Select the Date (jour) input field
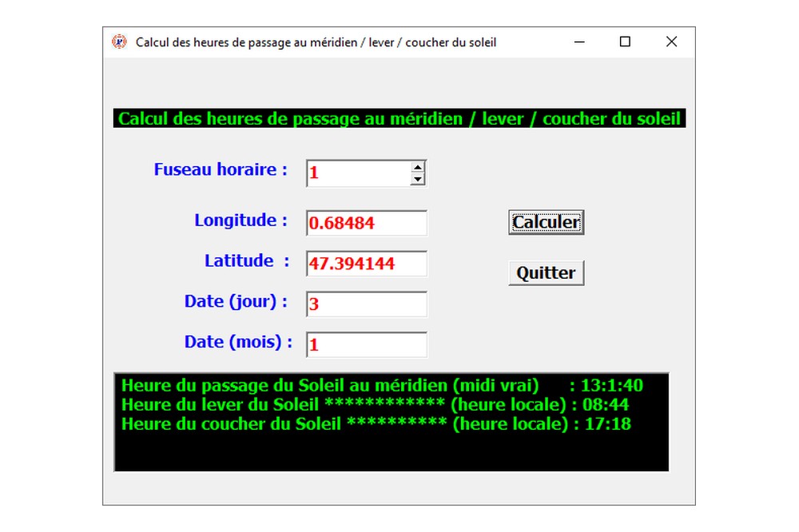 point(367,304)
